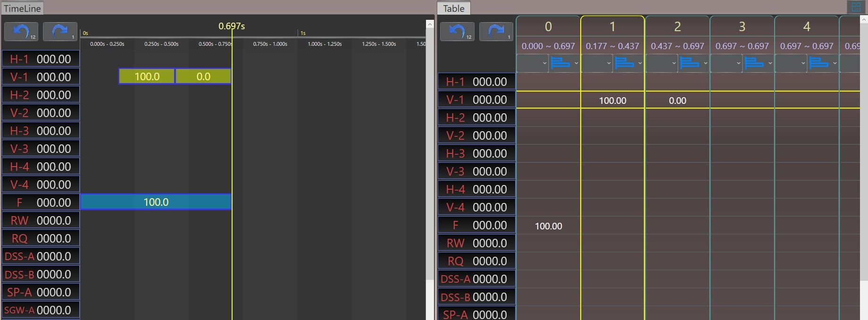Click the blue bars icon under column 2

[x=690, y=63]
